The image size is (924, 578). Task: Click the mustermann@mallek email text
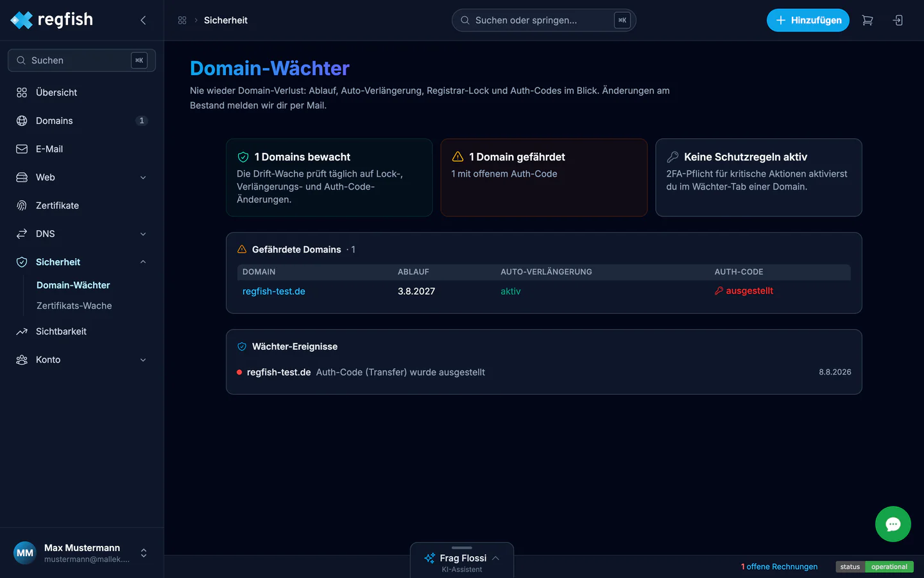click(87, 559)
